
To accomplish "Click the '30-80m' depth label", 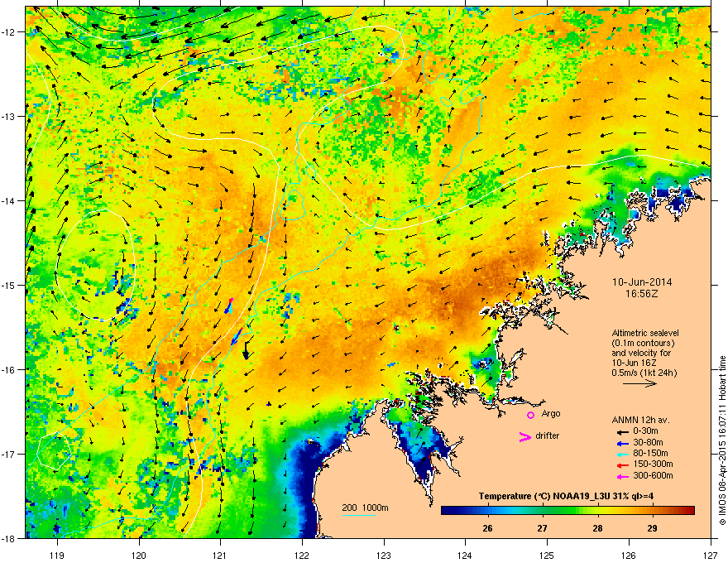I will (648, 443).
